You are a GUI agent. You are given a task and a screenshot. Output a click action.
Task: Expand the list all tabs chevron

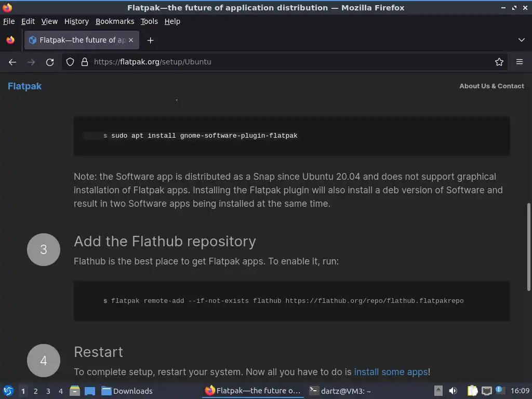(x=521, y=40)
